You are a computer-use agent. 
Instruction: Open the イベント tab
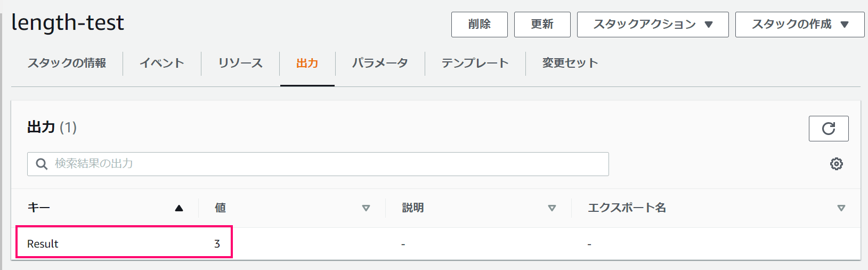[x=162, y=63]
